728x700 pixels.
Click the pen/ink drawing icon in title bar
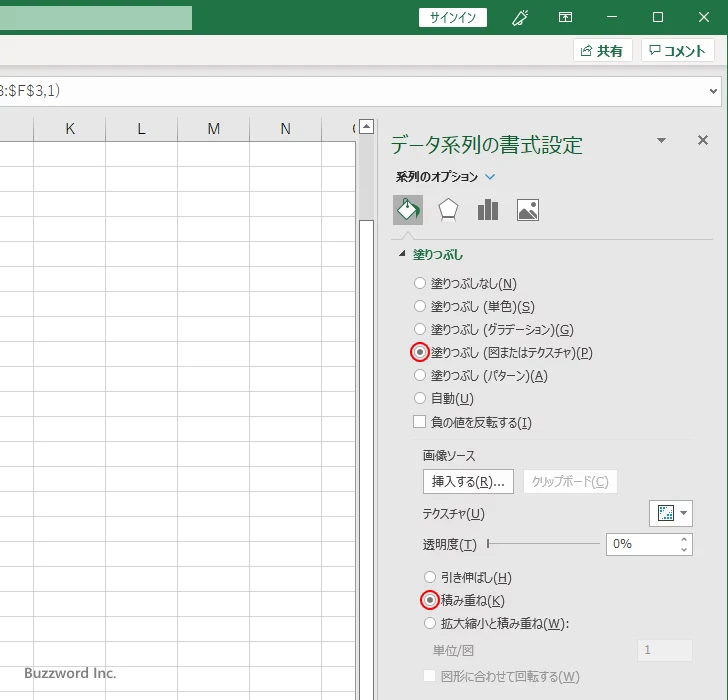coord(520,18)
